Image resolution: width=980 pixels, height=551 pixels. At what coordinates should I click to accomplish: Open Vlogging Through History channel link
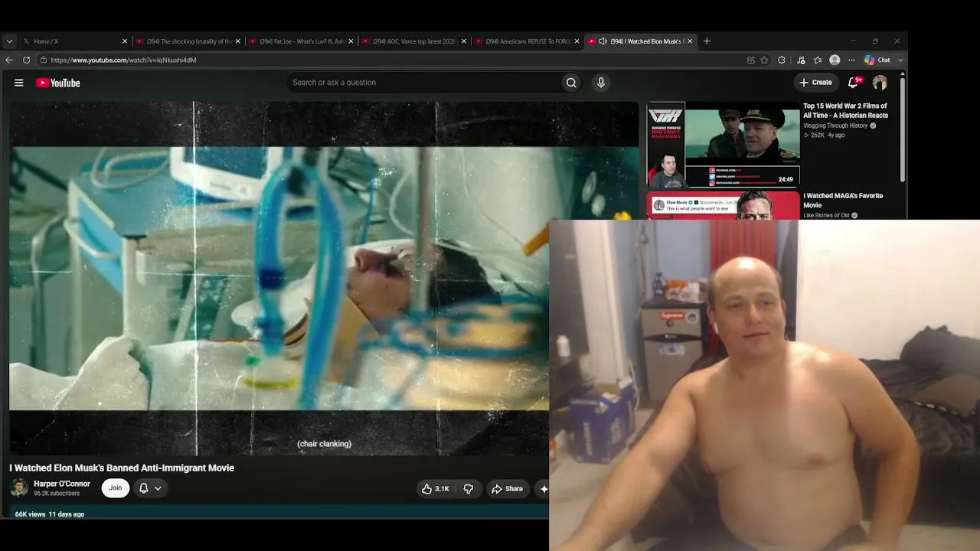click(835, 126)
